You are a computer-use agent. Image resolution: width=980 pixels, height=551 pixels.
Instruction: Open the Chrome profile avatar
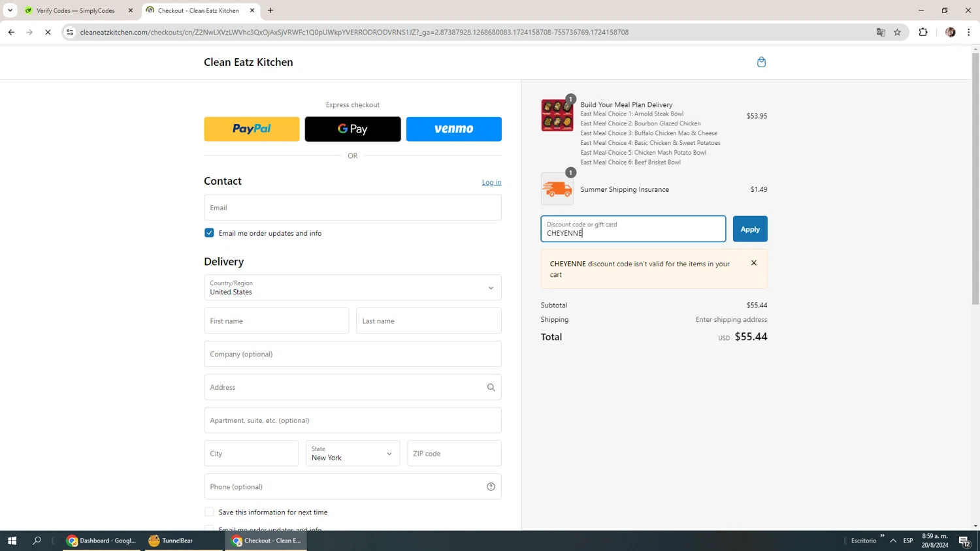(x=950, y=32)
